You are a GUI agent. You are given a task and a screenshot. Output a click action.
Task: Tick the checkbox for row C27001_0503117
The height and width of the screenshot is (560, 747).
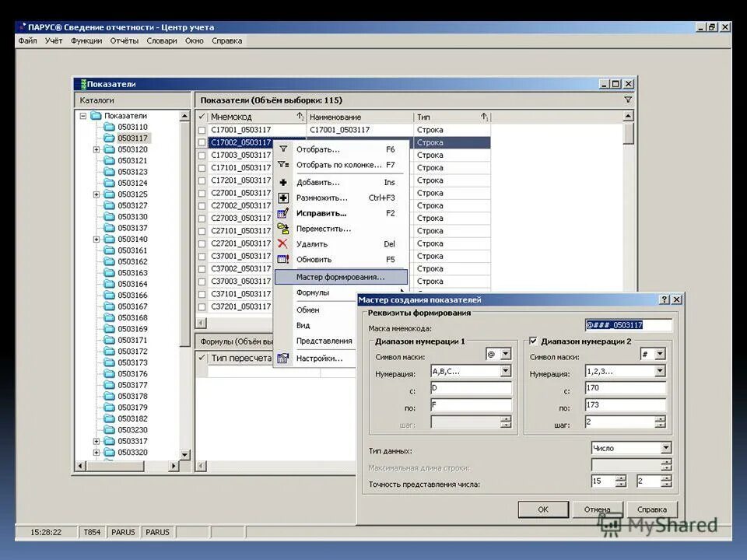pos(202,193)
